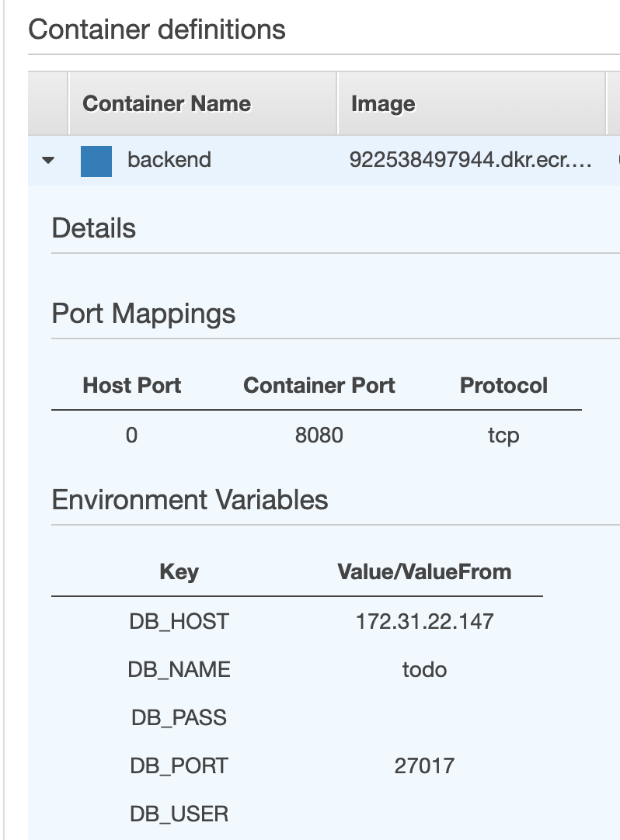
Task: Select the DB_PORT value 27017
Action: click(424, 766)
